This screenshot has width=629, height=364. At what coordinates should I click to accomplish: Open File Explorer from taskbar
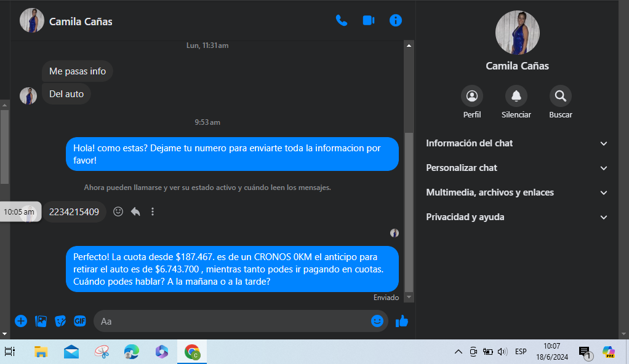41,352
